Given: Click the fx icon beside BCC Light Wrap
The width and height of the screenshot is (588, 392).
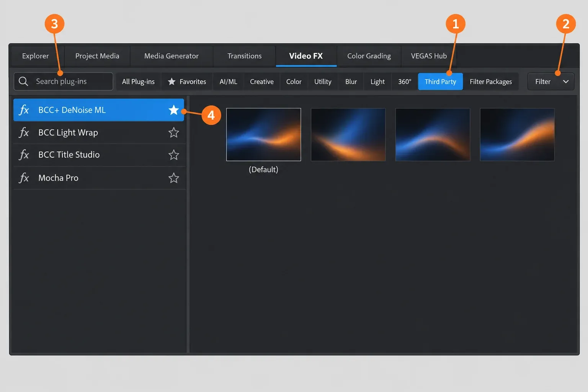Looking at the screenshot, I should 24,132.
